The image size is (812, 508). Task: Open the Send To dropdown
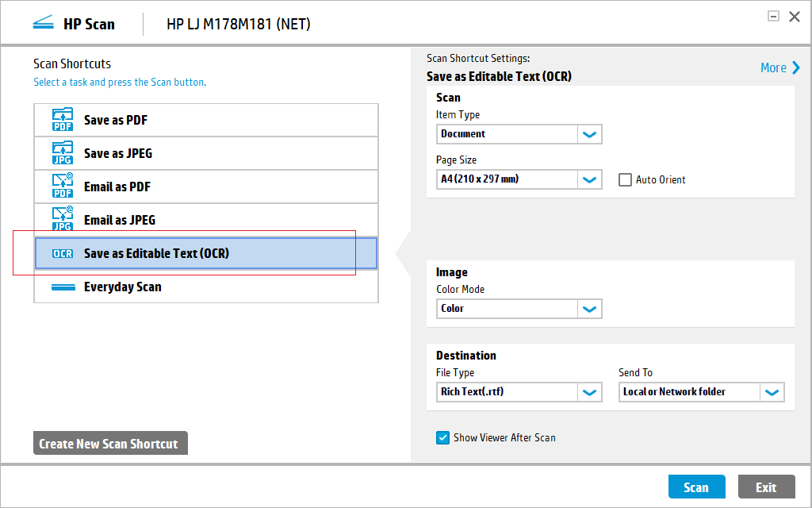click(772, 392)
